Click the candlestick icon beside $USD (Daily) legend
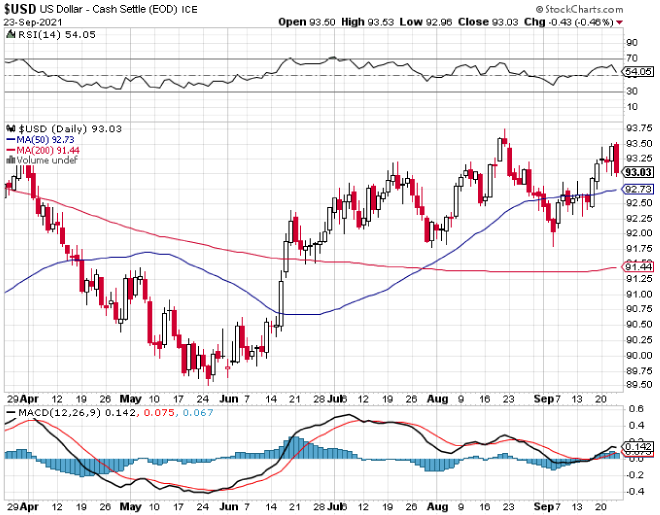This screenshot has height=515, width=660. click(11, 129)
